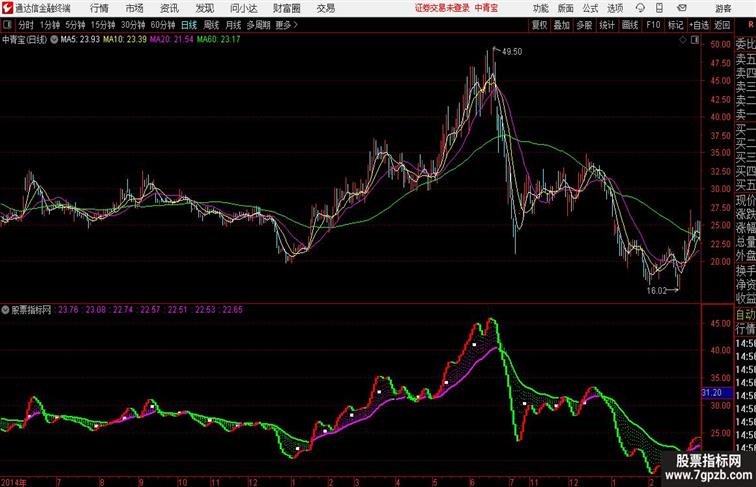756x487 pixels.
Task: Toggle the left panel layout icon
Action: (x=7, y=25)
